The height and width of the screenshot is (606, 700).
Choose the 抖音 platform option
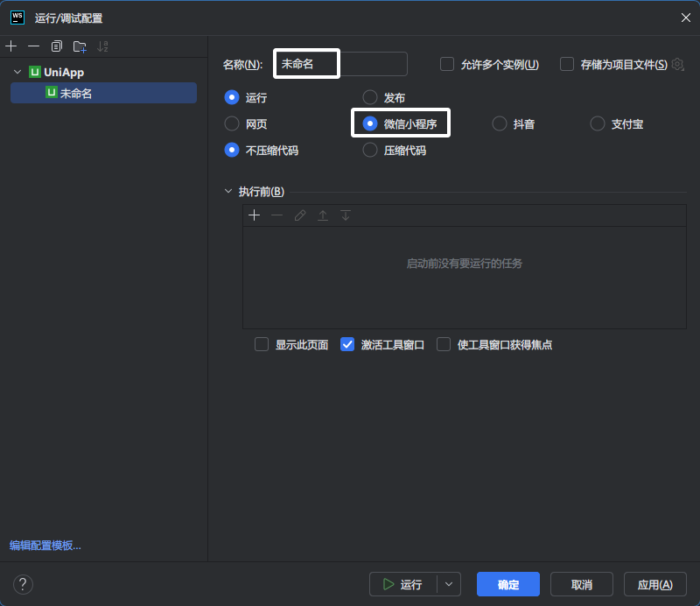[500, 124]
